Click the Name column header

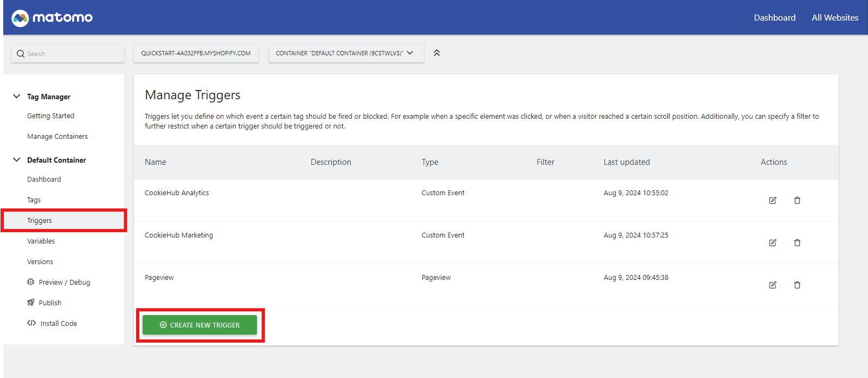pos(156,162)
